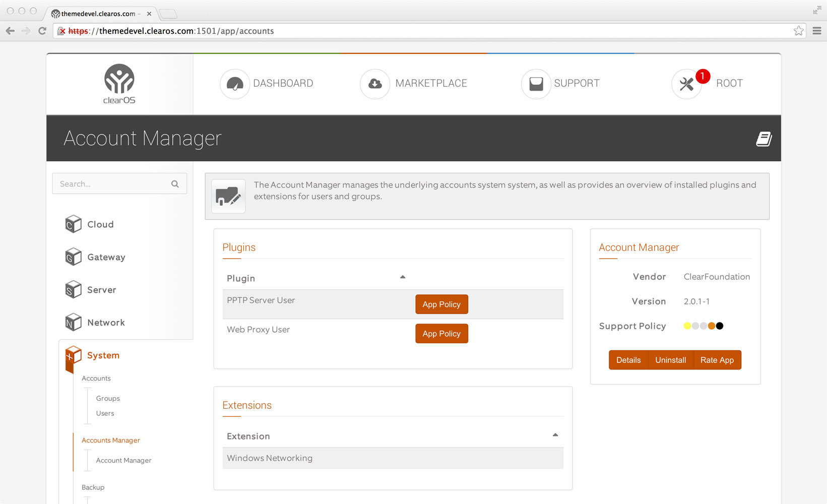Viewport: 827px width, 504px height.
Task: Click the ClearOS logo
Action: [119, 84]
